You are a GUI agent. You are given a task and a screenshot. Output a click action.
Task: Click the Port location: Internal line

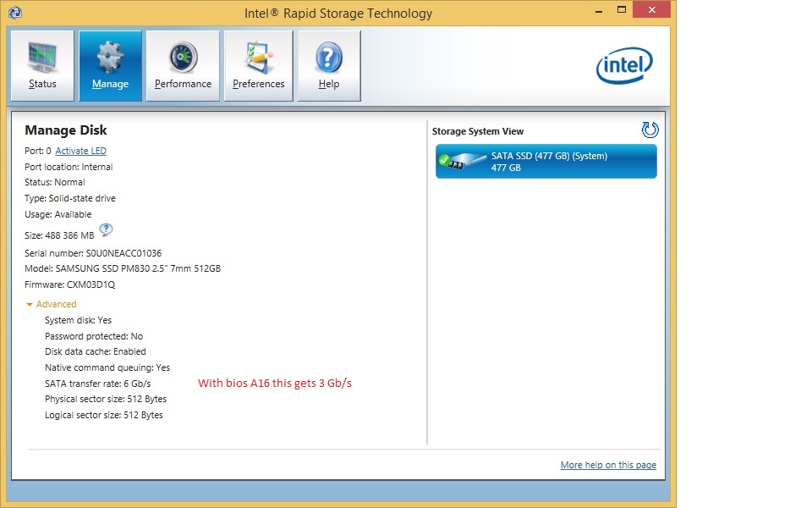click(x=69, y=167)
